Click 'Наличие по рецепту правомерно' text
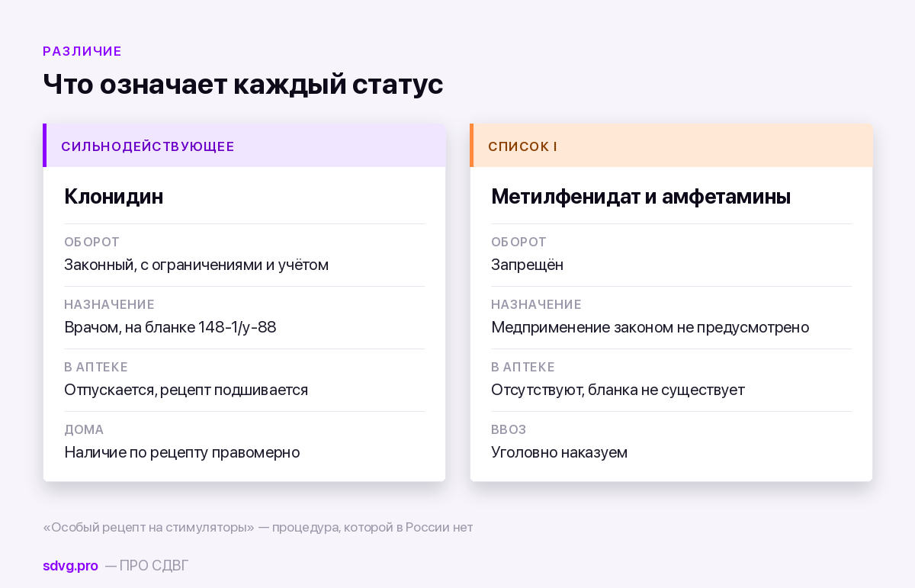Viewport: 915px width, 588px height. (x=182, y=453)
